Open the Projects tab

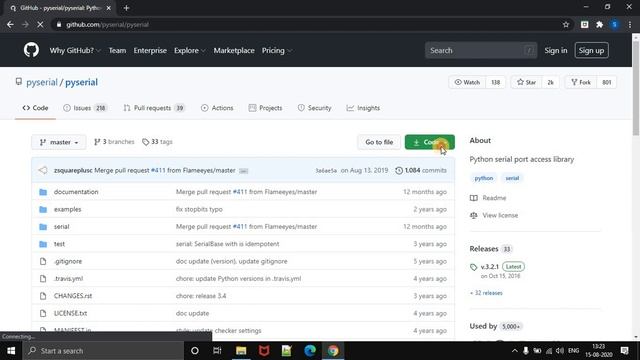tap(265, 108)
